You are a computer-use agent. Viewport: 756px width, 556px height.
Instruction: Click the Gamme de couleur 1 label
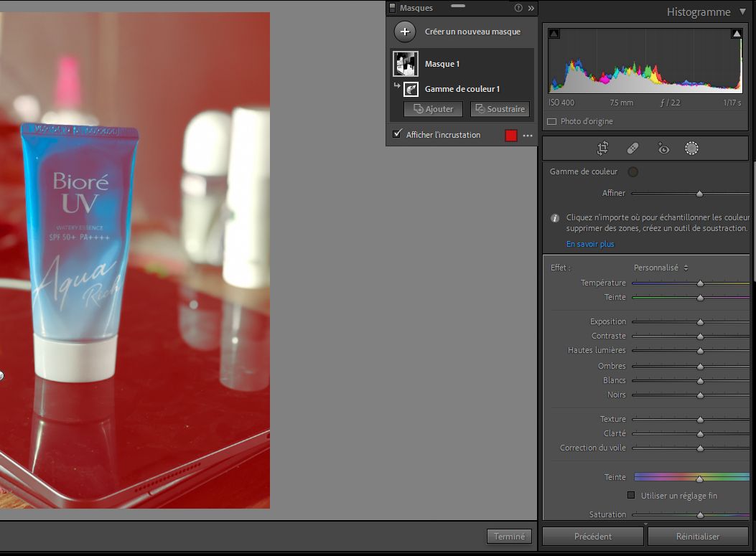pyautogui.click(x=462, y=89)
